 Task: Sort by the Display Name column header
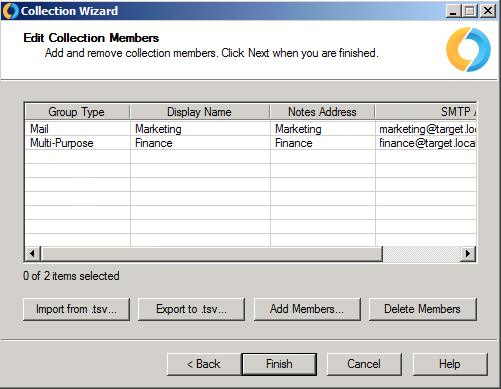pyautogui.click(x=200, y=112)
